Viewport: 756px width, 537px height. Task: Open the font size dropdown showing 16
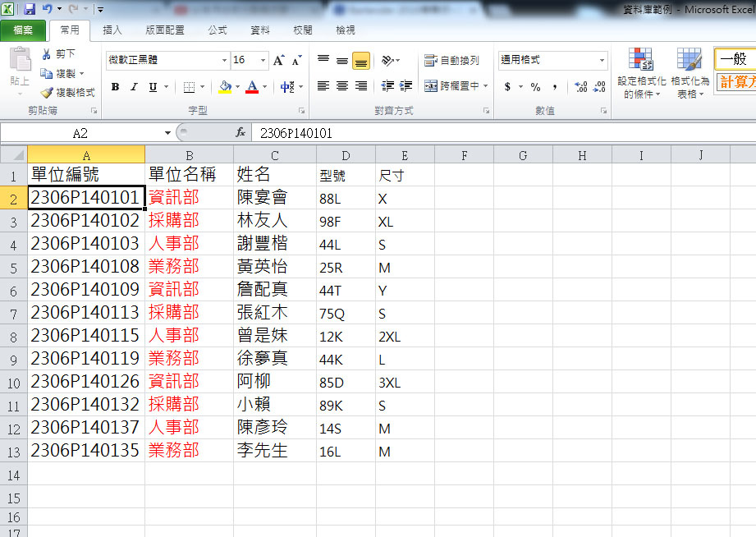click(263, 60)
